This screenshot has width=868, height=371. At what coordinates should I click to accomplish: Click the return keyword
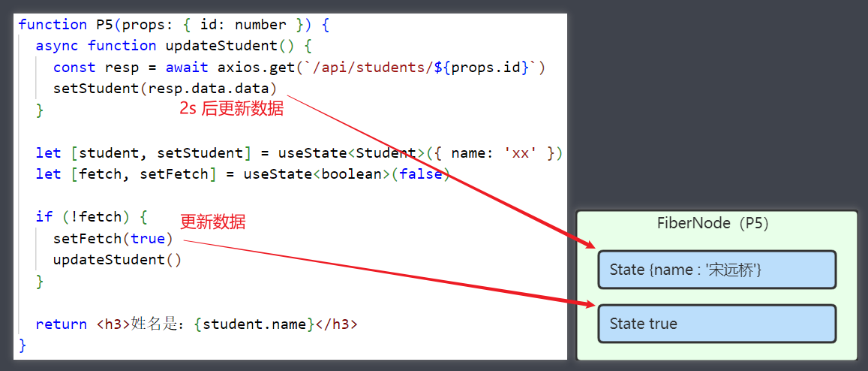tap(61, 324)
